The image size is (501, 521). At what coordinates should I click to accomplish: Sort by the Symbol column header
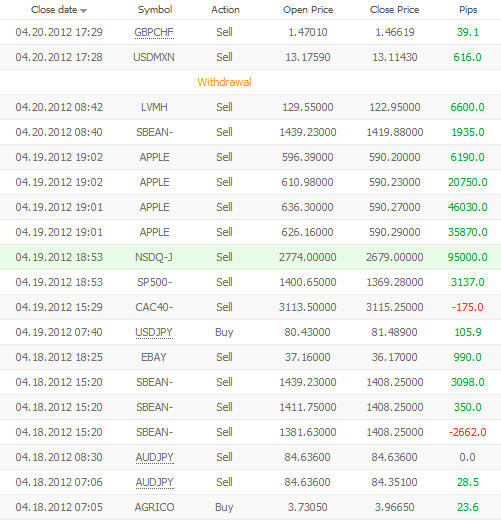pyautogui.click(x=155, y=10)
